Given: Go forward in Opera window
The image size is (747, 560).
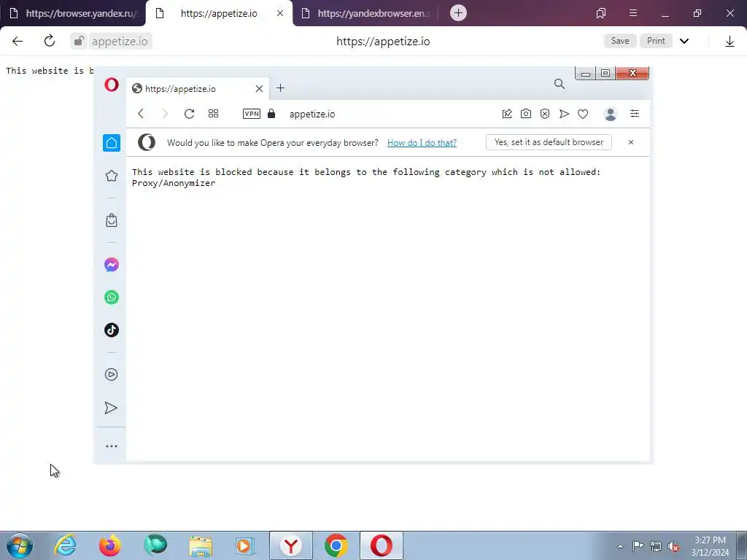Looking at the screenshot, I should (165, 113).
